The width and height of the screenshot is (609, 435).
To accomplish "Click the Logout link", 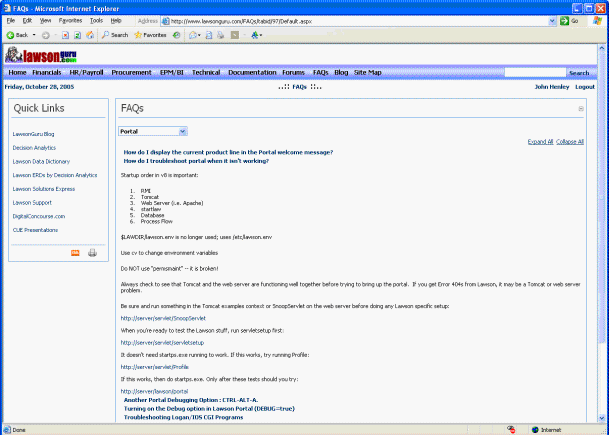I will pos(585,87).
